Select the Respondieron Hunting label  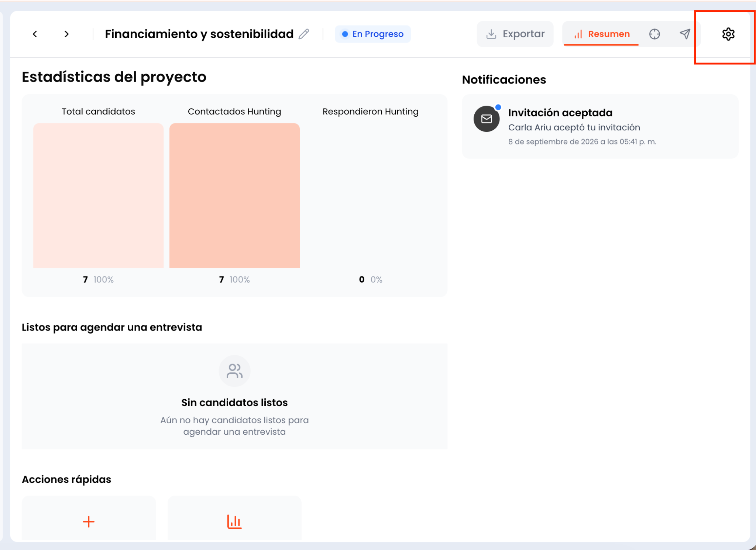(x=370, y=112)
